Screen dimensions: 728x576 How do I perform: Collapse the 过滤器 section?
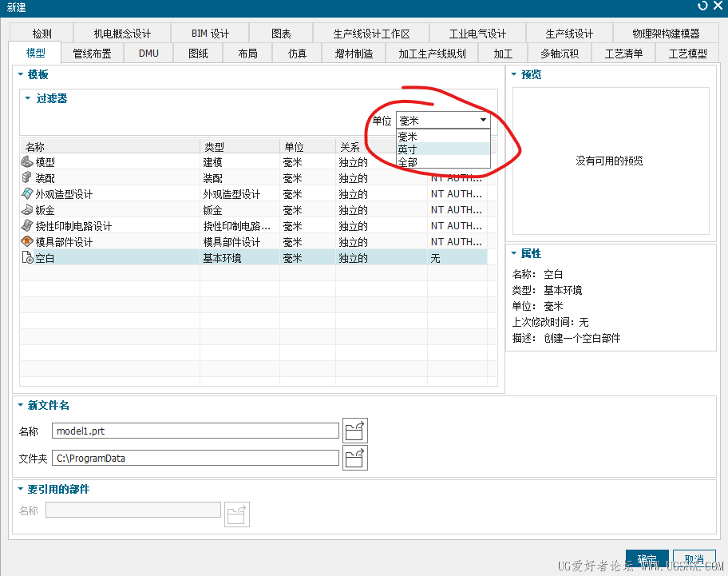click(28, 98)
